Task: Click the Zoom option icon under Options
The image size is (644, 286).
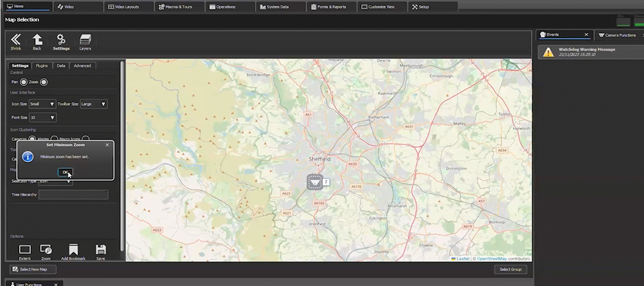Action: pos(46,250)
